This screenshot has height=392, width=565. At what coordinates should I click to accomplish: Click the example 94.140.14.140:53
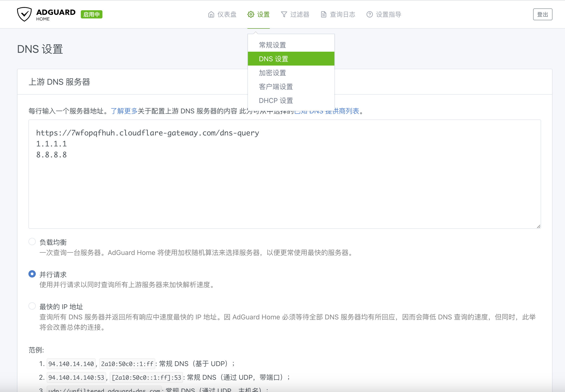(x=76, y=377)
